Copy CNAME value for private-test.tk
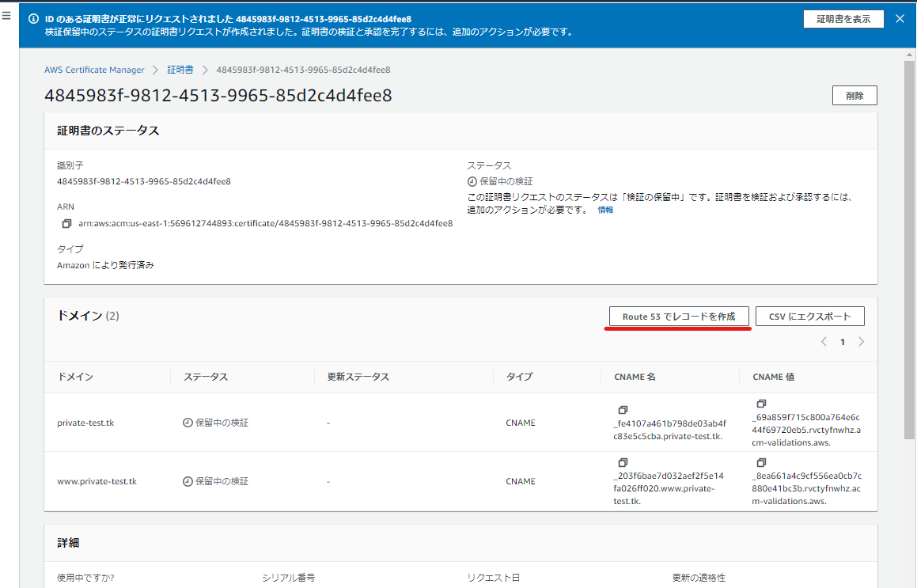Image resolution: width=917 pixels, height=588 pixels. coord(761,404)
